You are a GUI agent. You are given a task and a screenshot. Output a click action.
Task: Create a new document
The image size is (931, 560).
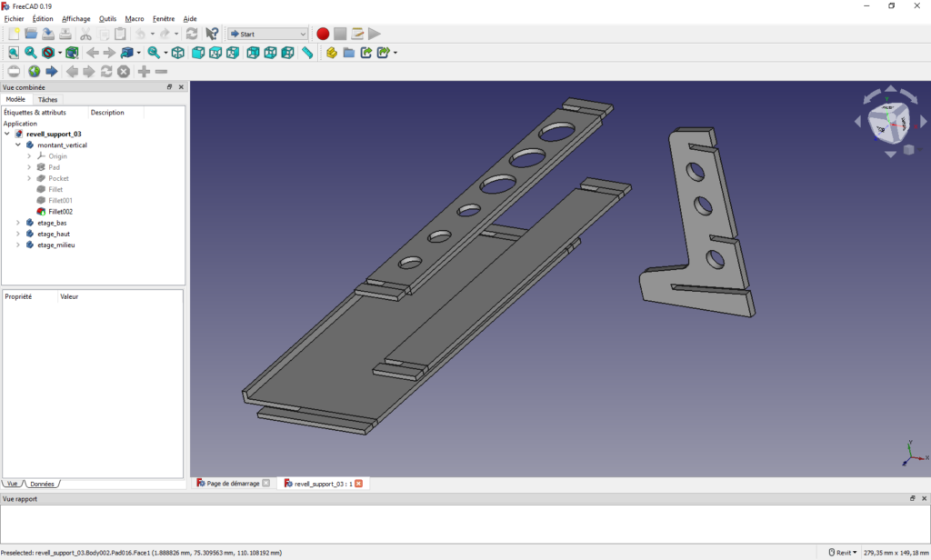[x=14, y=34]
